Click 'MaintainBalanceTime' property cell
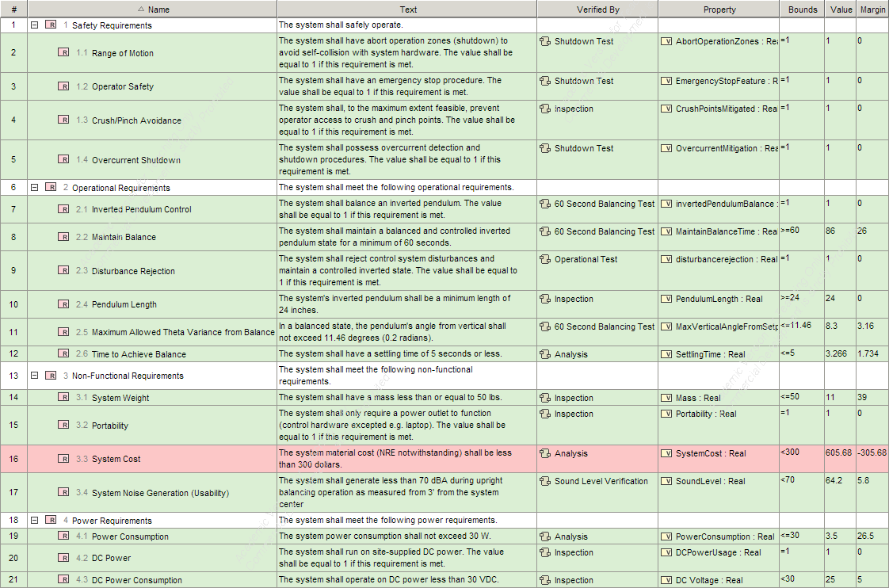889x588 pixels. click(x=719, y=237)
